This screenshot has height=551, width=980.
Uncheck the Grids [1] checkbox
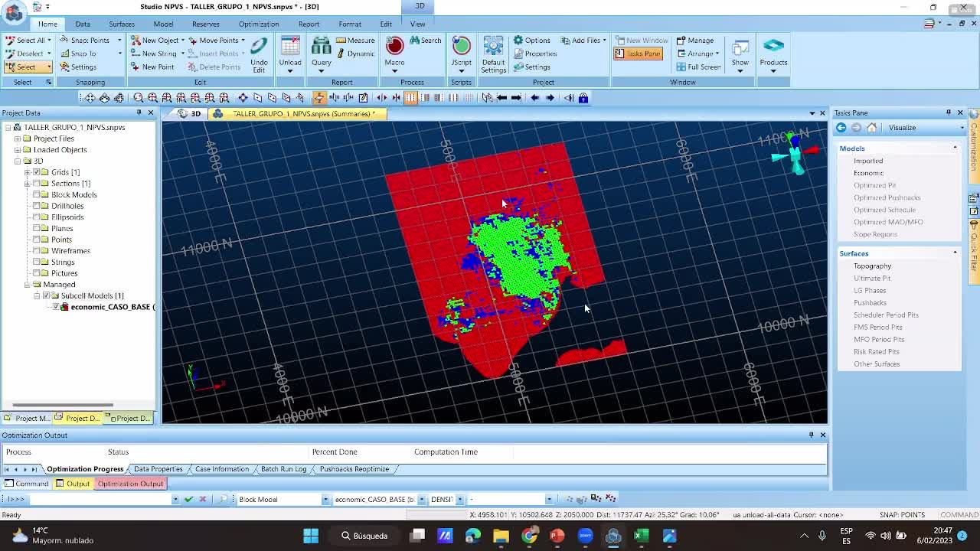(37, 172)
